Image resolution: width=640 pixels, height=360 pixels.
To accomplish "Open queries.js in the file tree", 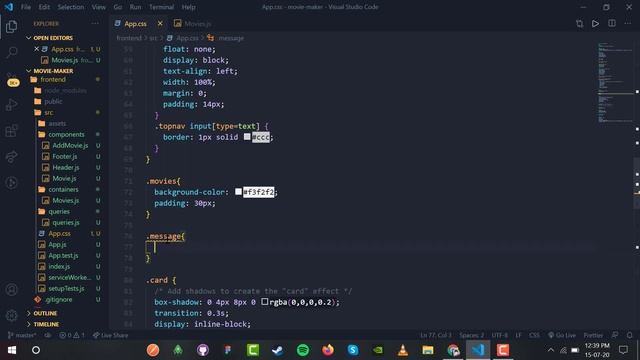I will (x=66, y=222).
